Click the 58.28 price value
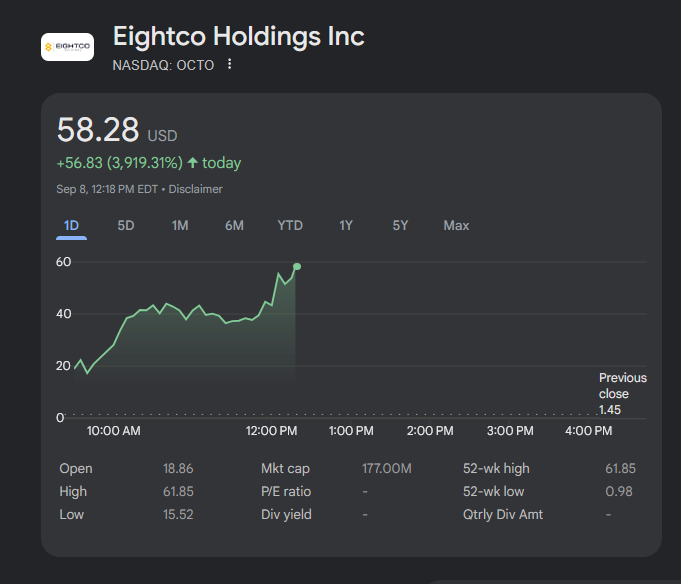Viewport: 681px width, 584px height. (98, 129)
